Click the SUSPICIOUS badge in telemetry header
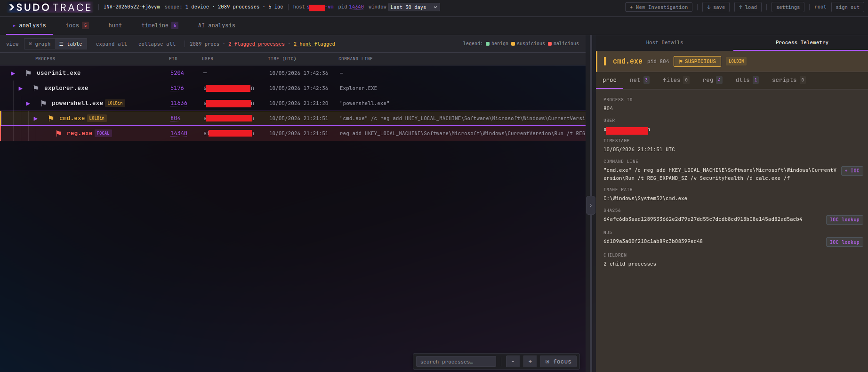 pos(697,61)
